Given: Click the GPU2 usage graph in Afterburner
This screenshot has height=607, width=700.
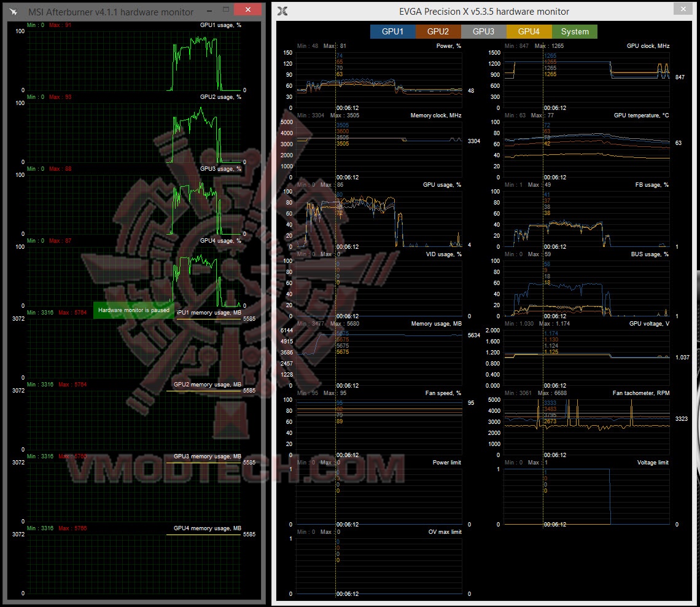Looking at the screenshot, I should tap(134, 133).
